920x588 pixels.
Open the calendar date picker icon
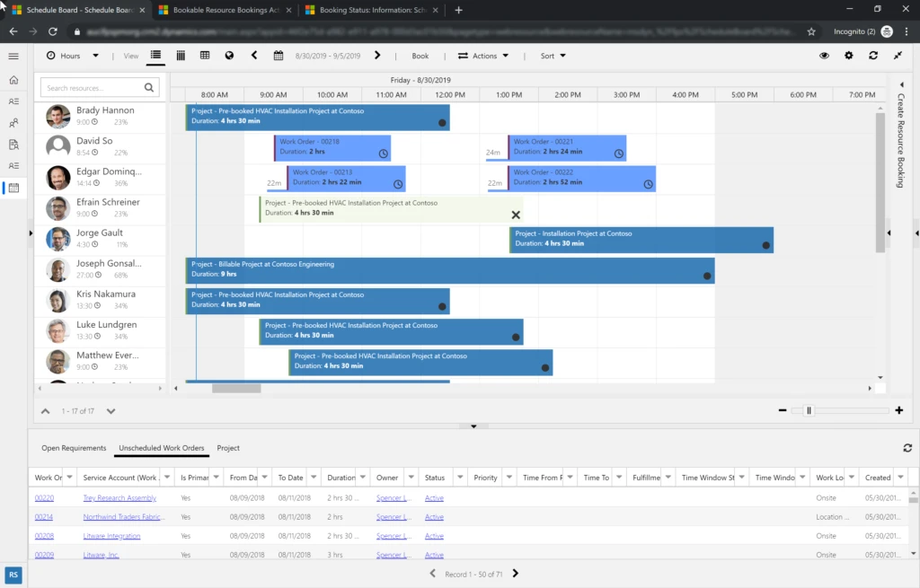click(279, 56)
